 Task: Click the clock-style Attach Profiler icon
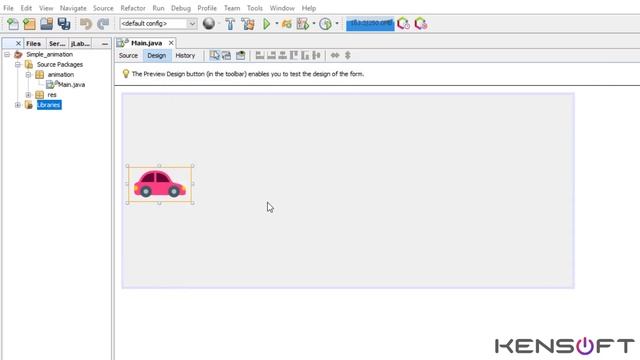(x=325, y=24)
